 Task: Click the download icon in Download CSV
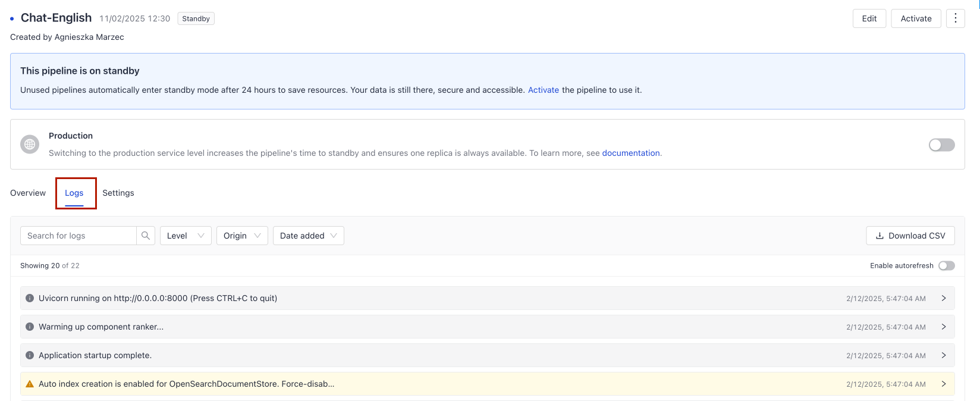(880, 236)
